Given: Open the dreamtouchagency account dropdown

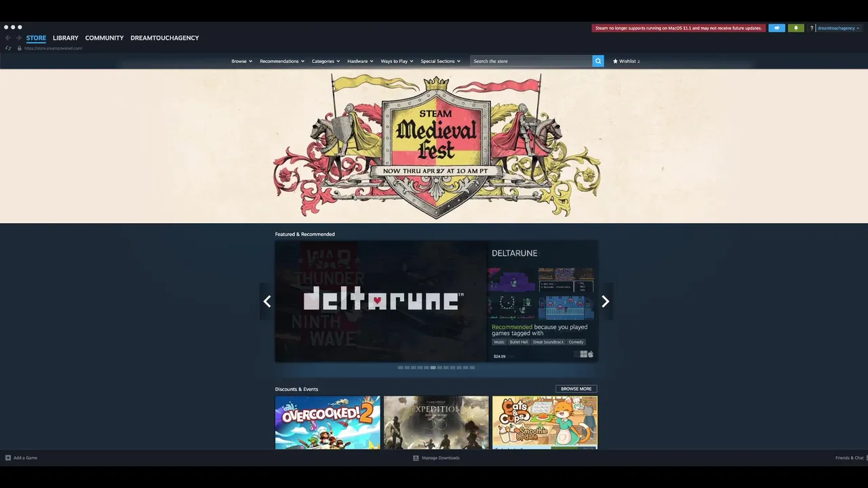Looking at the screenshot, I should pos(839,28).
